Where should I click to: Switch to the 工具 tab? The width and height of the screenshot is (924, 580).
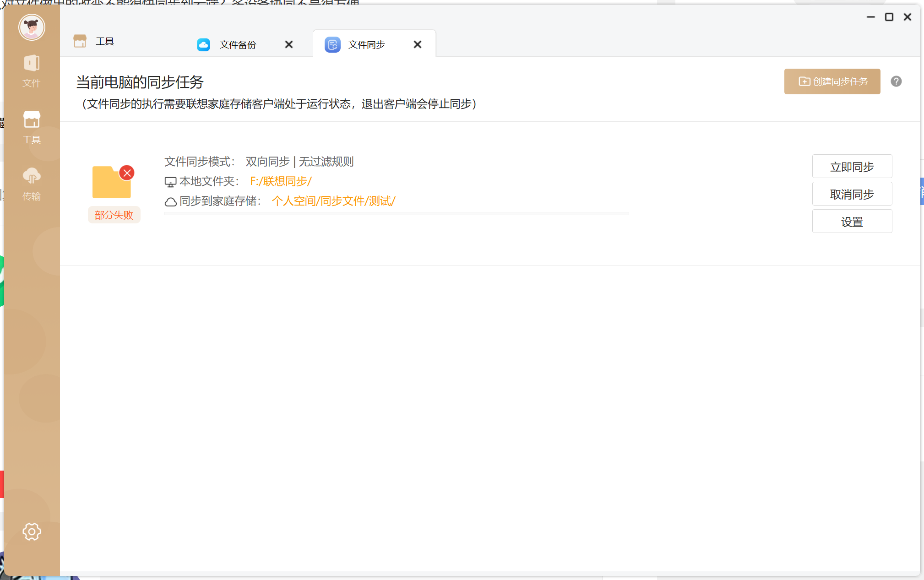click(x=104, y=42)
